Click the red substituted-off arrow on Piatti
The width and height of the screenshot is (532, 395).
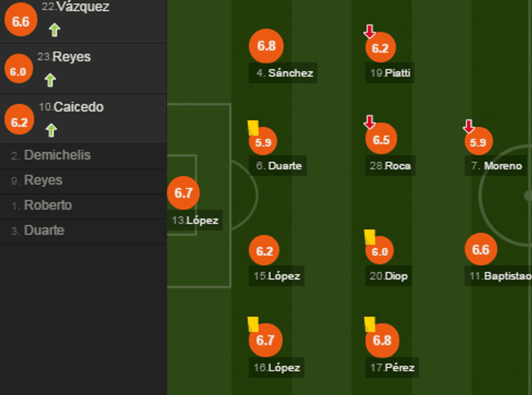coord(369,32)
